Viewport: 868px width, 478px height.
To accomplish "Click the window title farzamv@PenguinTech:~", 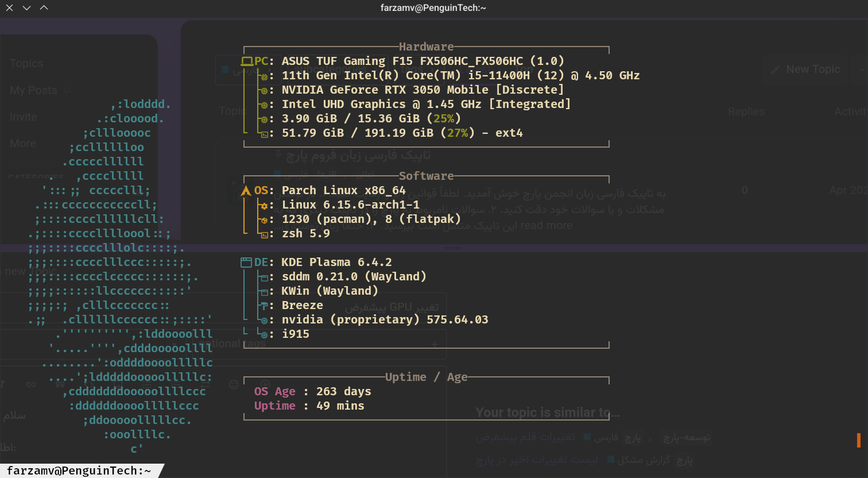I will [433, 8].
